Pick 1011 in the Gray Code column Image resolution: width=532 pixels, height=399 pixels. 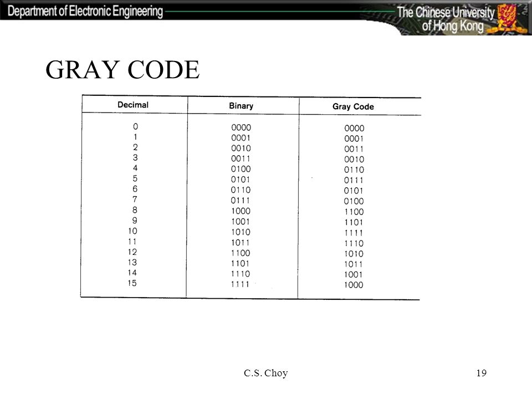[x=353, y=264]
